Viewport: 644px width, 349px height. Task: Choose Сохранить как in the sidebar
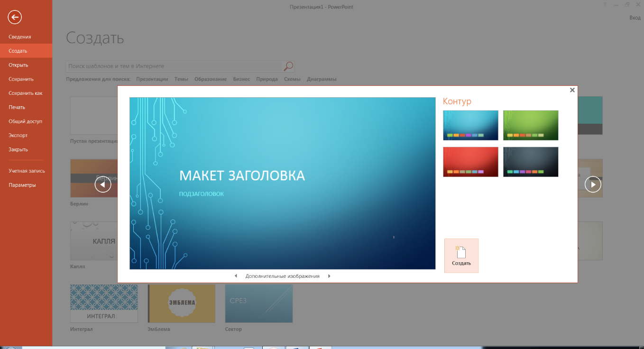coord(26,93)
